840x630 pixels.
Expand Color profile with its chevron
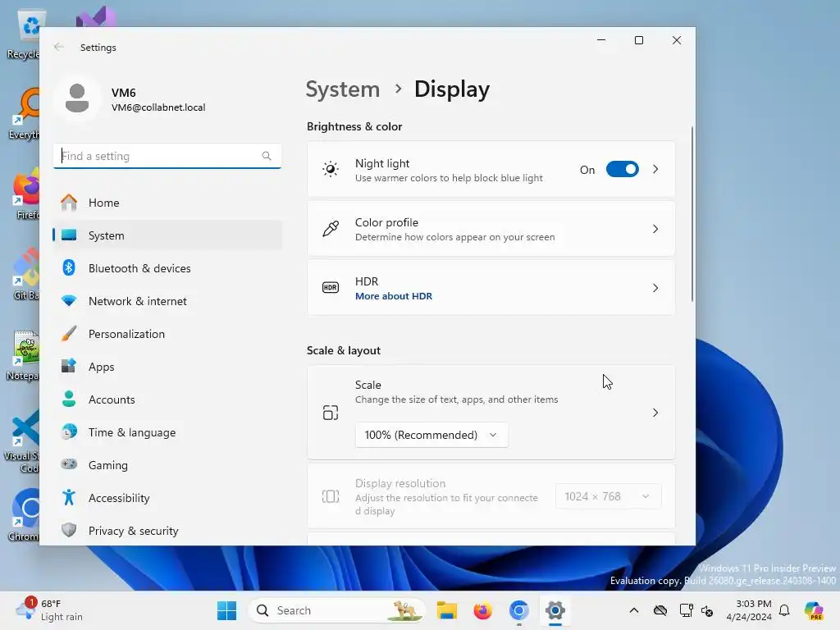pyautogui.click(x=655, y=229)
